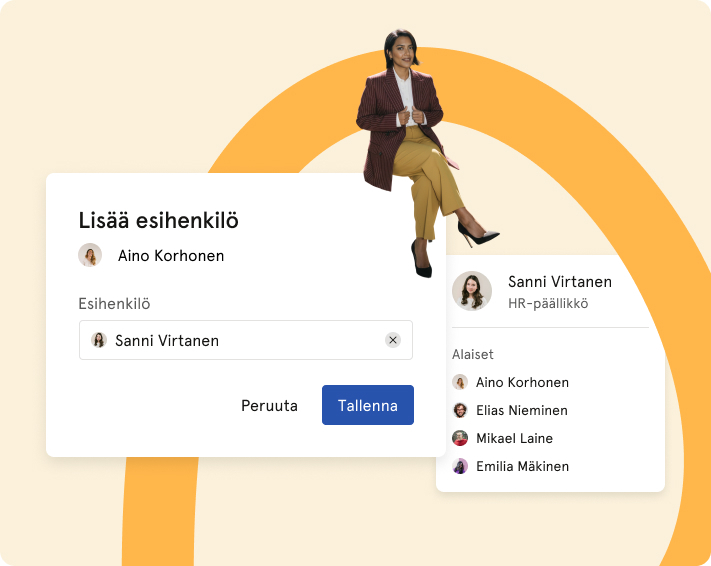Click the HR-päällikkö job title
711x566 pixels.
[548, 303]
